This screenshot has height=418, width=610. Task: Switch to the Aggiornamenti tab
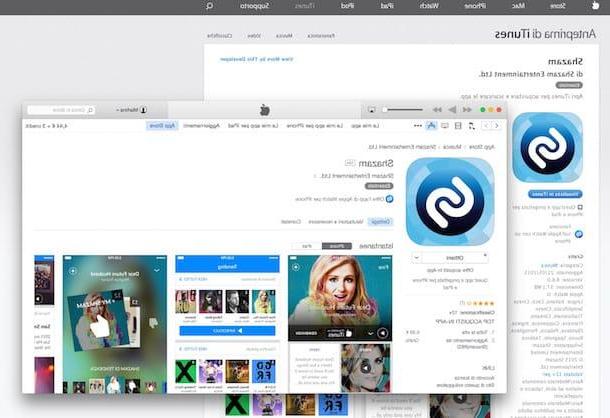click(x=202, y=126)
